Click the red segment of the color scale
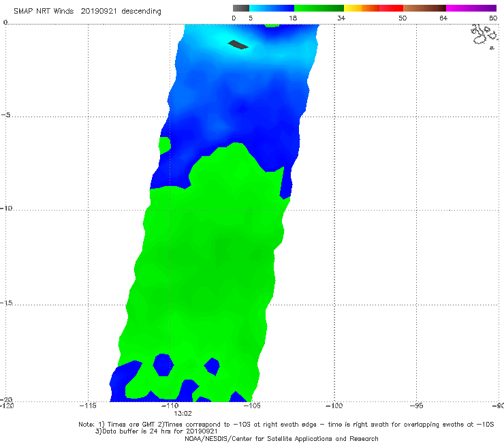Screen dimensions: 504x443 pos(391,8)
